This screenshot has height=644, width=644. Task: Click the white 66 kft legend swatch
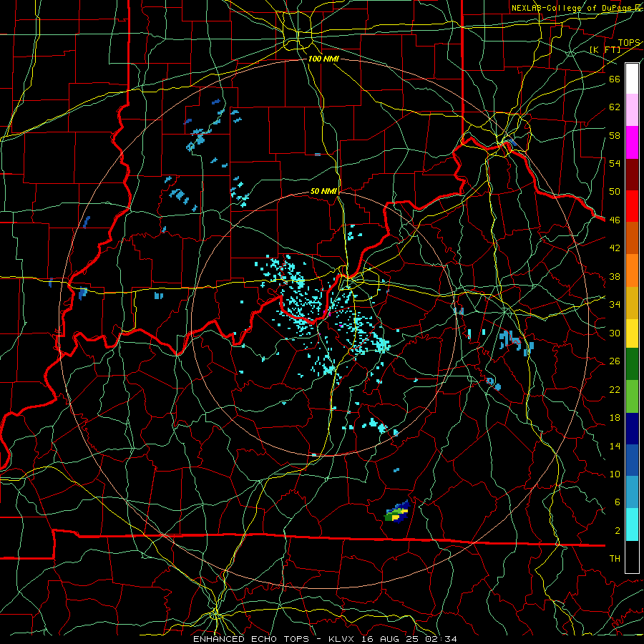632,79
